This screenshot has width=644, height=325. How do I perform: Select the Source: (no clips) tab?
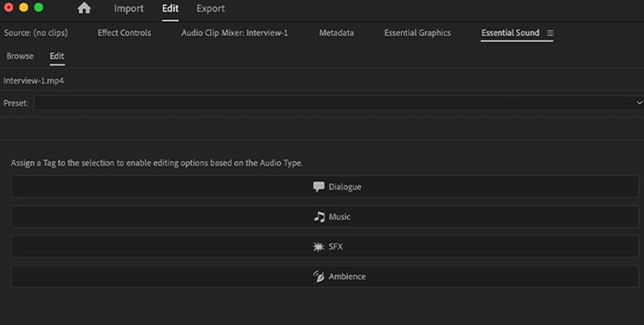[36, 32]
